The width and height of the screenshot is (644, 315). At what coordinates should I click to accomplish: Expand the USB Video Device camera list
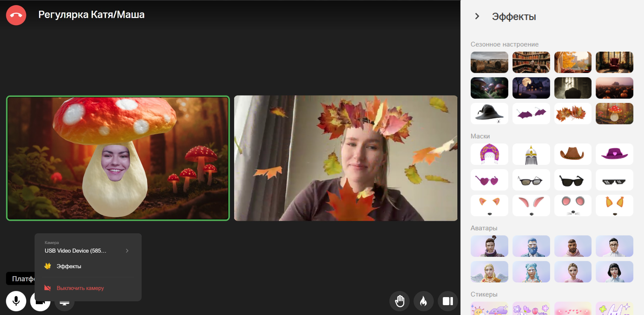127,251
